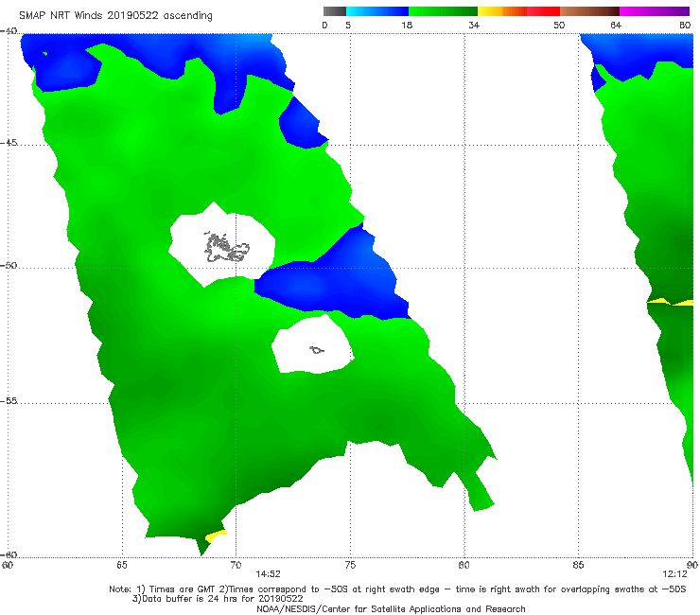This screenshot has width=700, height=615.
Task: Click the yellow wind patch near bottom of left swath
Action: (x=217, y=536)
